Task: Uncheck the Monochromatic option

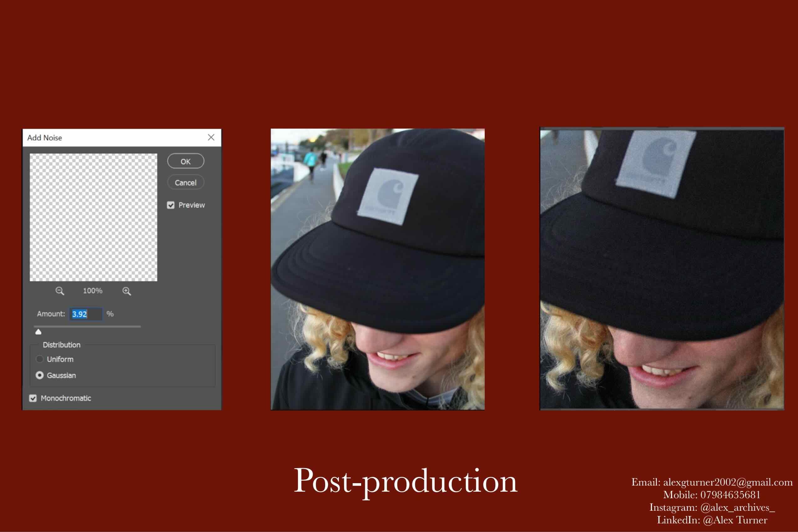Action: point(33,398)
